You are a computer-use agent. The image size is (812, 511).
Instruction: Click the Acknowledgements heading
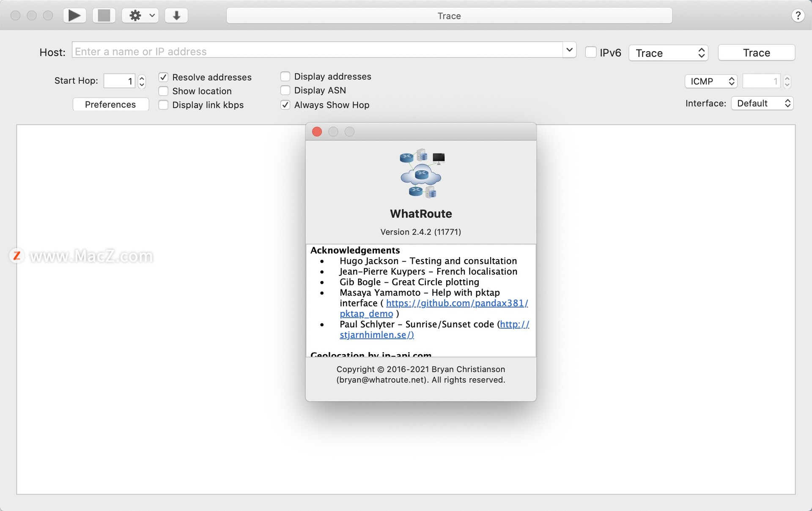point(355,250)
